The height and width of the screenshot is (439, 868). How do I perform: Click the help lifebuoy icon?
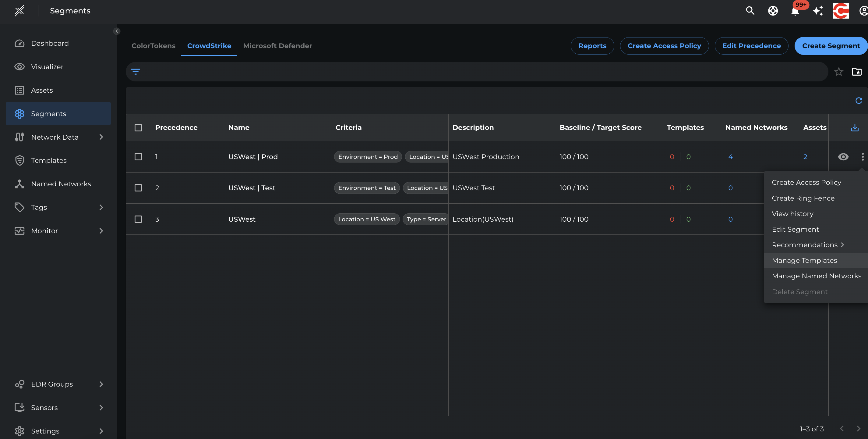point(773,11)
